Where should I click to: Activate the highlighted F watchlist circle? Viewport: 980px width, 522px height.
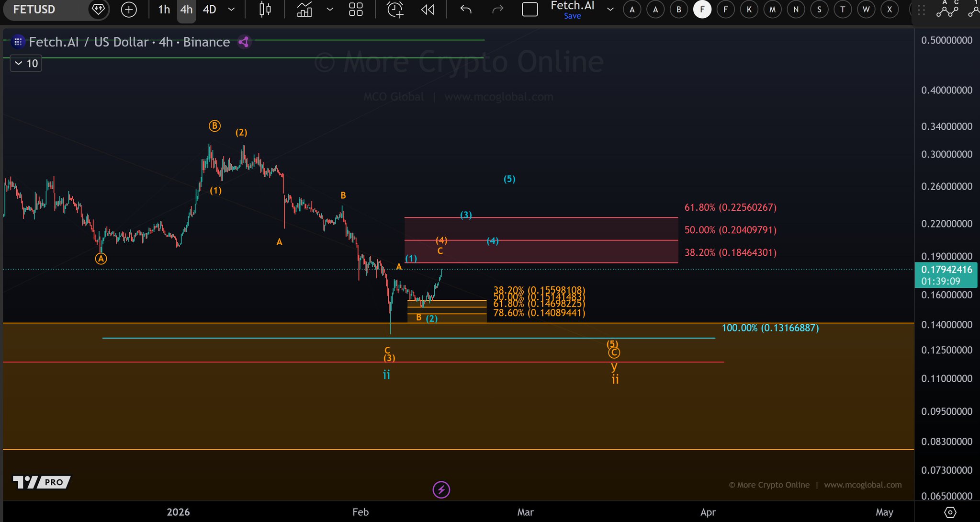click(702, 9)
